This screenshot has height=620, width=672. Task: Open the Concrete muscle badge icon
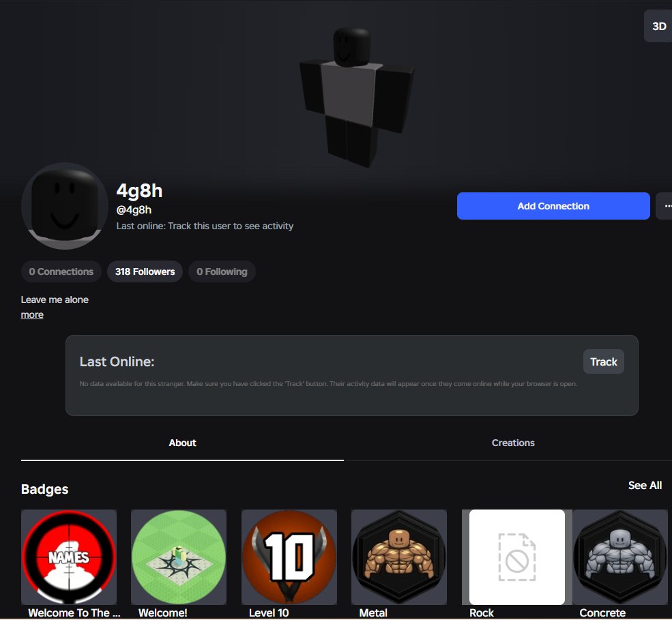pos(620,557)
